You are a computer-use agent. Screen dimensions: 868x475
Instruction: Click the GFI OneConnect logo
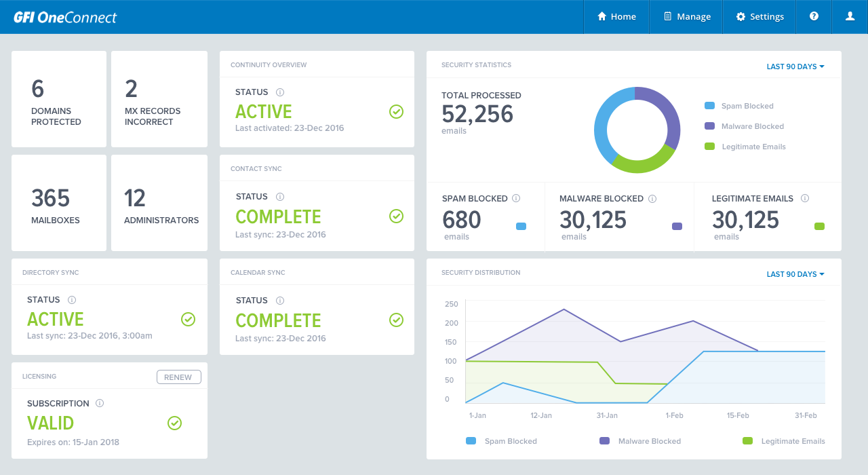tap(65, 18)
